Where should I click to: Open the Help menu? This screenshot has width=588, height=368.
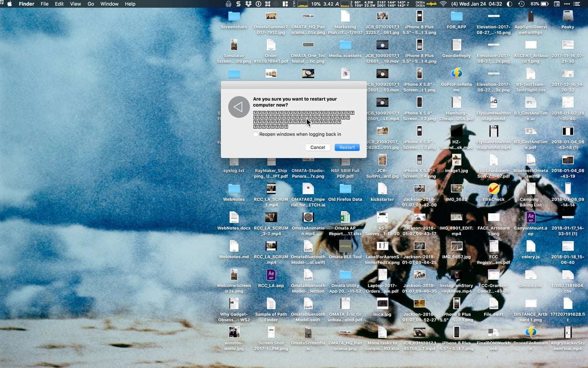(130, 4)
